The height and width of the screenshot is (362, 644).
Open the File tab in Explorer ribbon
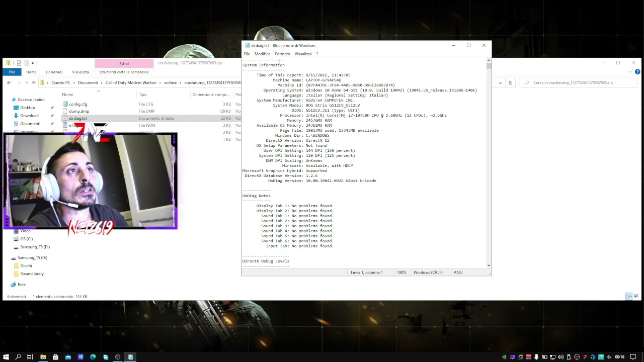pos(12,72)
